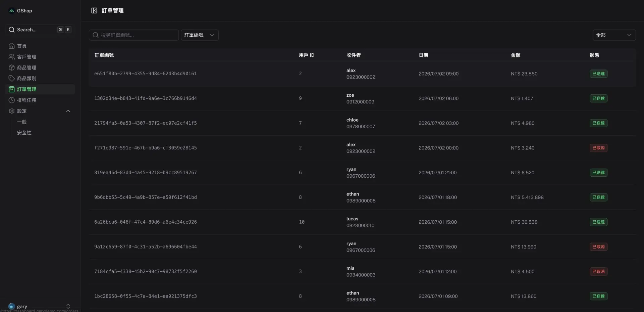Click the amount NT$ 5,413,898
Viewport: 644px width, 312px height.
pos(527,197)
